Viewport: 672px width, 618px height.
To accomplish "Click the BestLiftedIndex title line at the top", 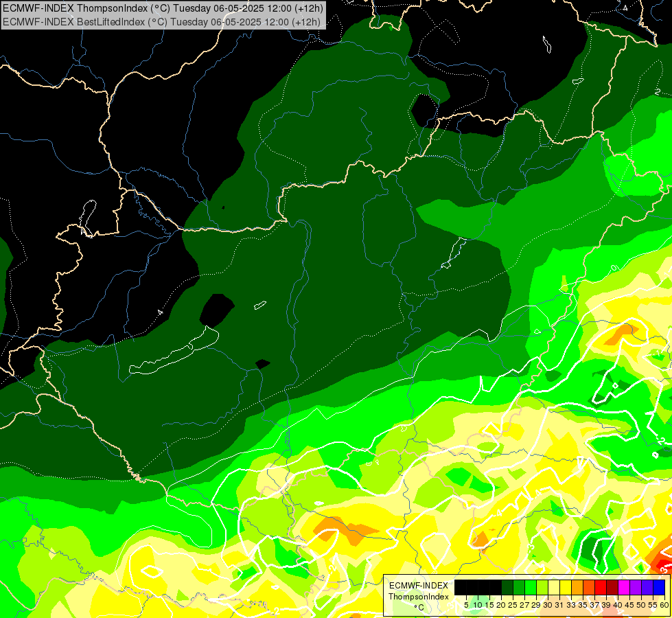I will click(x=161, y=22).
